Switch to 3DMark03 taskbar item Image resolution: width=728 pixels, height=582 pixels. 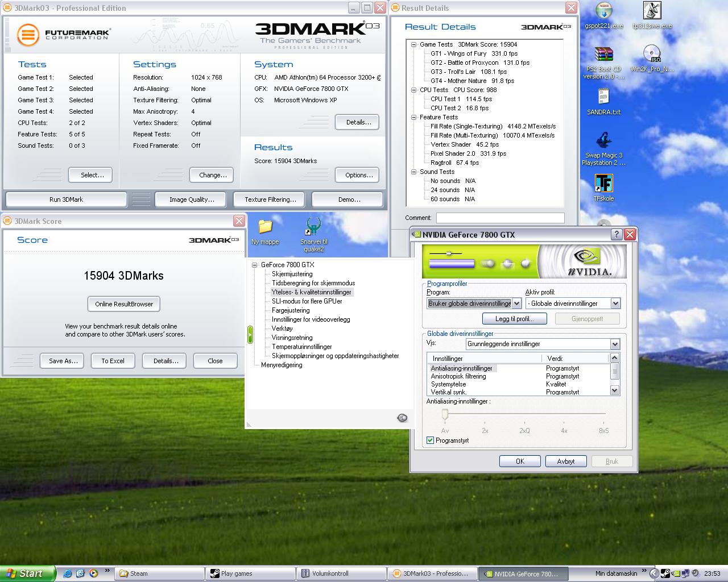pyautogui.click(x=432, y=573)
